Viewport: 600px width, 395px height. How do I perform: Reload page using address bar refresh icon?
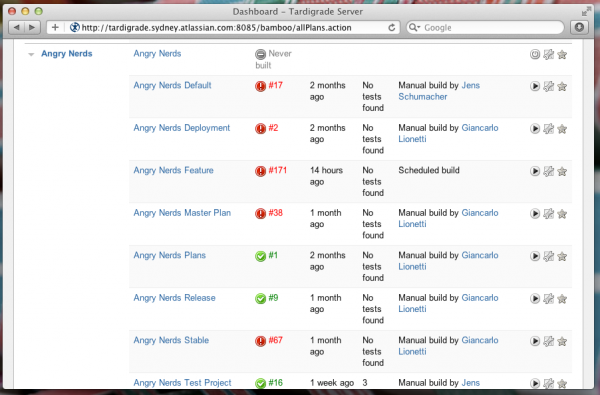point(391,28)
